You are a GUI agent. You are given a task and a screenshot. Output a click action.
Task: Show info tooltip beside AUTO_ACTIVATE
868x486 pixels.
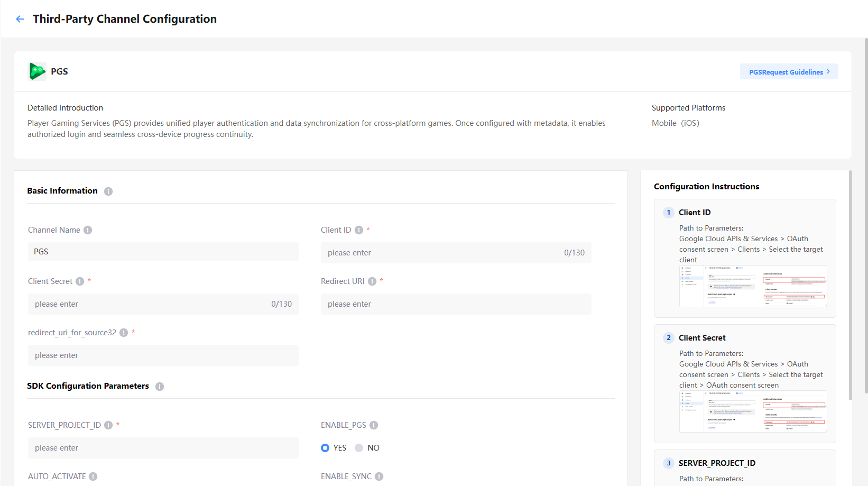click(x=93, y=476)
